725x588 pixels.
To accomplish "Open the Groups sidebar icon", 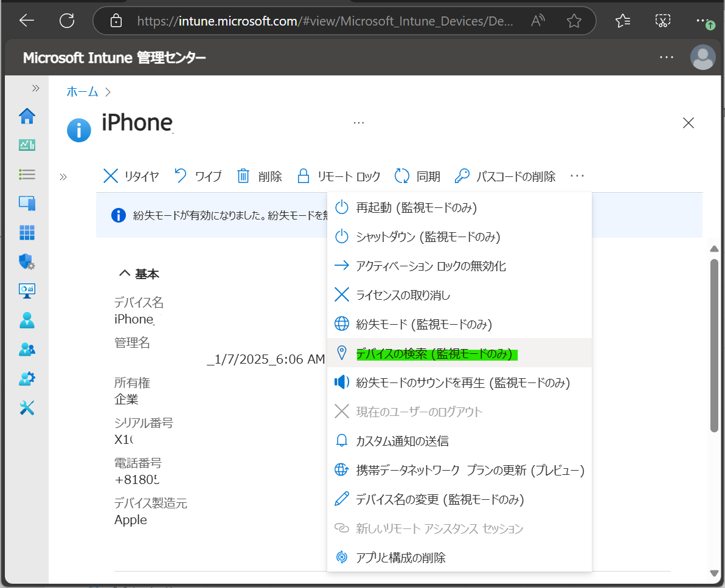I will click(27, 350).
